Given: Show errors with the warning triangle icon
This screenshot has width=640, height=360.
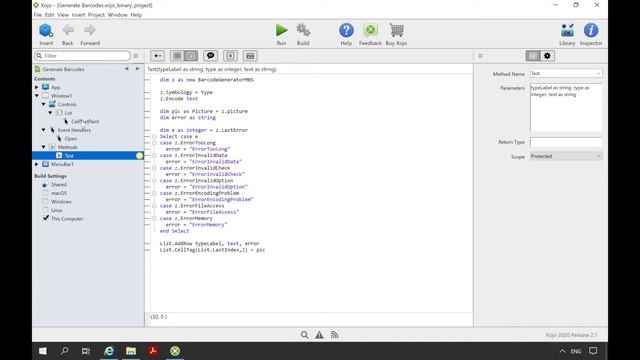Looking at the screenshot, I should click(319, 335).
